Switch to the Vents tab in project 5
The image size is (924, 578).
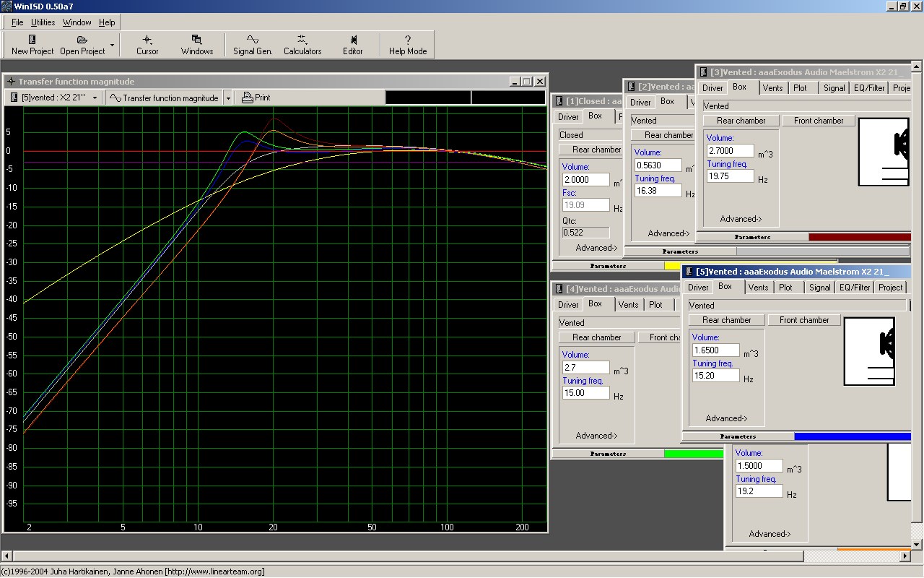click(758, 288)
